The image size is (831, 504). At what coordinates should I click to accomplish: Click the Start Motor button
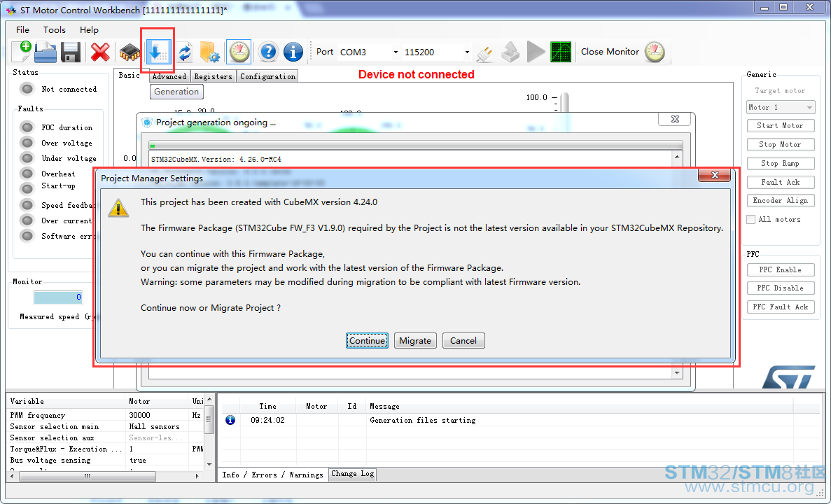pos(781,125)
